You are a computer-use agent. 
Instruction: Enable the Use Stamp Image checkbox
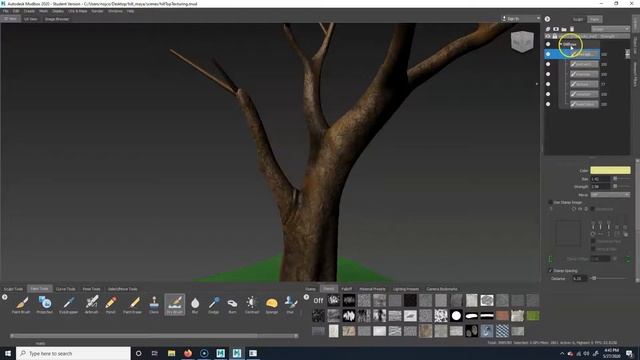(x=550, y=202)
